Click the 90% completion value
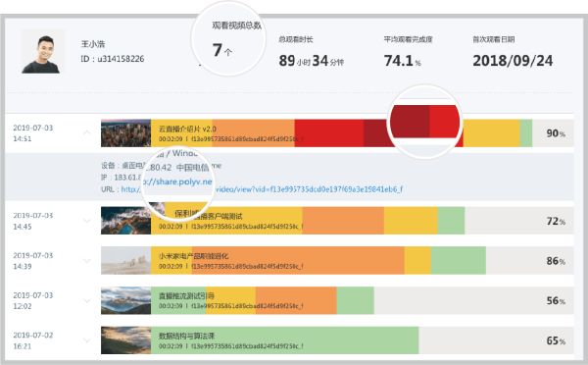 coord(556,132)
